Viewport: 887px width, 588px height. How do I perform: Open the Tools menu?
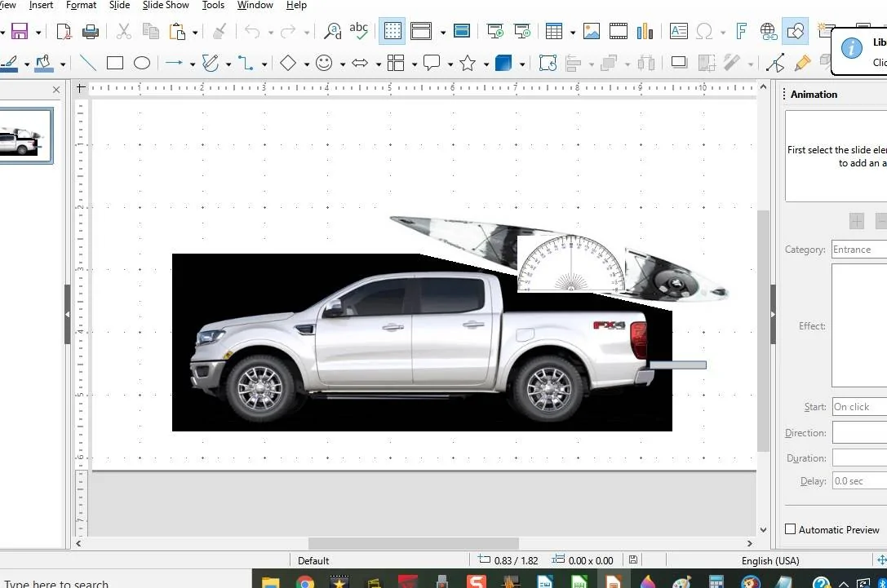click(213, 5)
